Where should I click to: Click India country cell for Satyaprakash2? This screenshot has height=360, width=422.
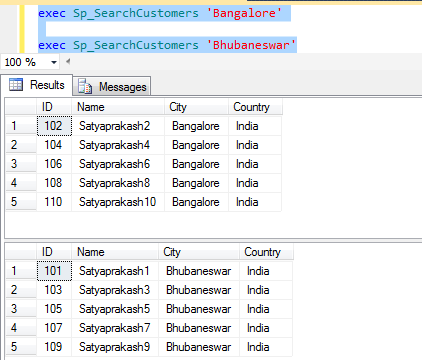click(x=255, y=126)
